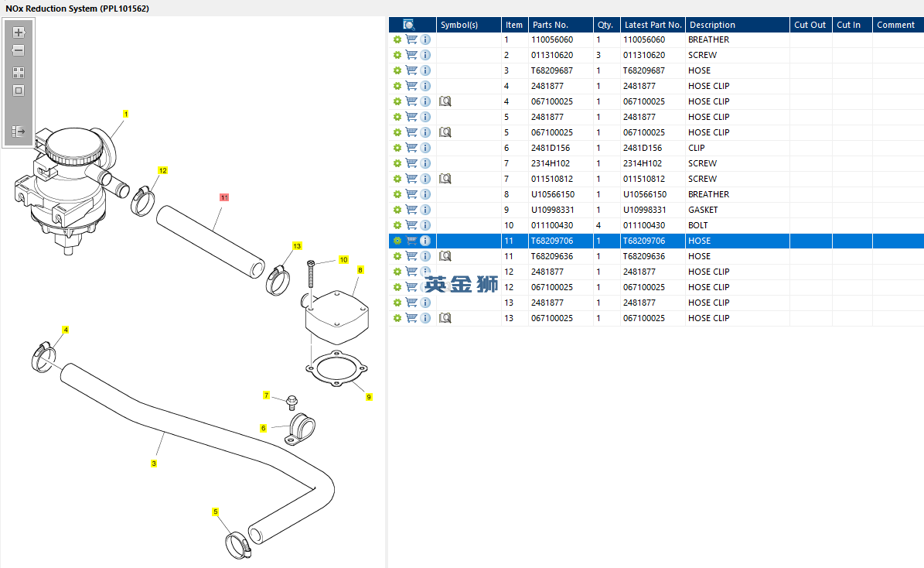This screenshot has height=568, width=924.
Task: Select callout 3 long hose label
Action: tap(154, 464)
